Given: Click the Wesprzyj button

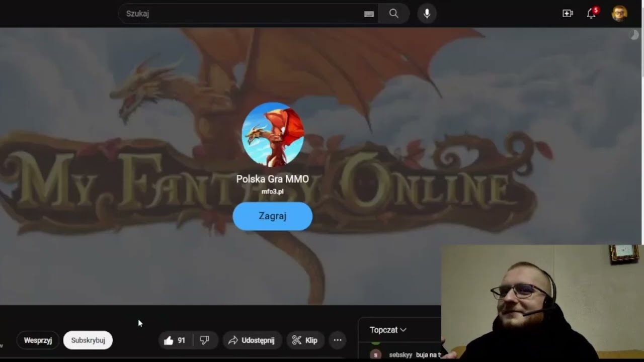Looking at the screenshot, I should point(38,340).
